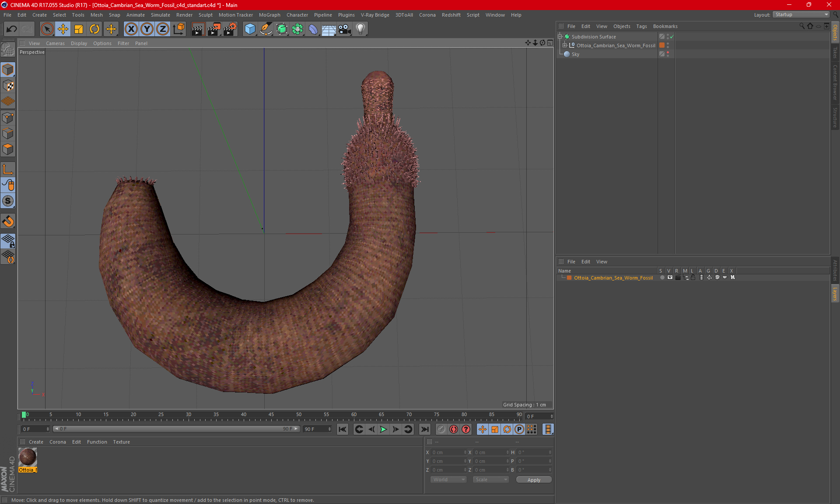The width and height of the screenshot is (840, 504).
Task: Click the Go to Start button
Action: coord(343,429)
